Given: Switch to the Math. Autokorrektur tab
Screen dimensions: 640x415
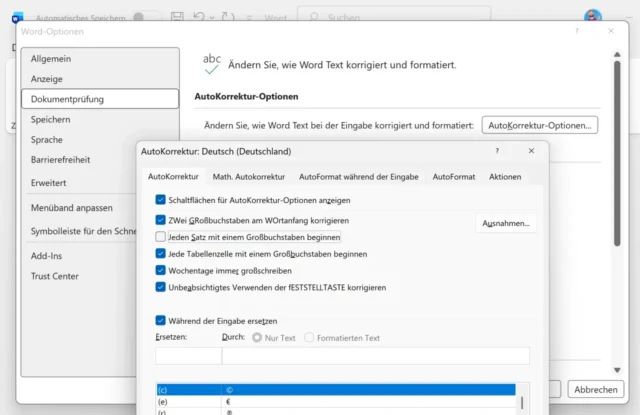Looking at the screenshot, I should [249, 177].
